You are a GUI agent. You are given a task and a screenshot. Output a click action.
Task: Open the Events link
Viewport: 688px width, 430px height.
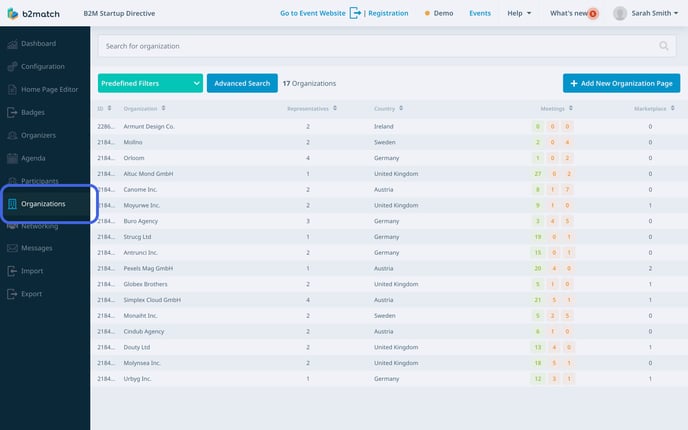click(x=480, y=13)
